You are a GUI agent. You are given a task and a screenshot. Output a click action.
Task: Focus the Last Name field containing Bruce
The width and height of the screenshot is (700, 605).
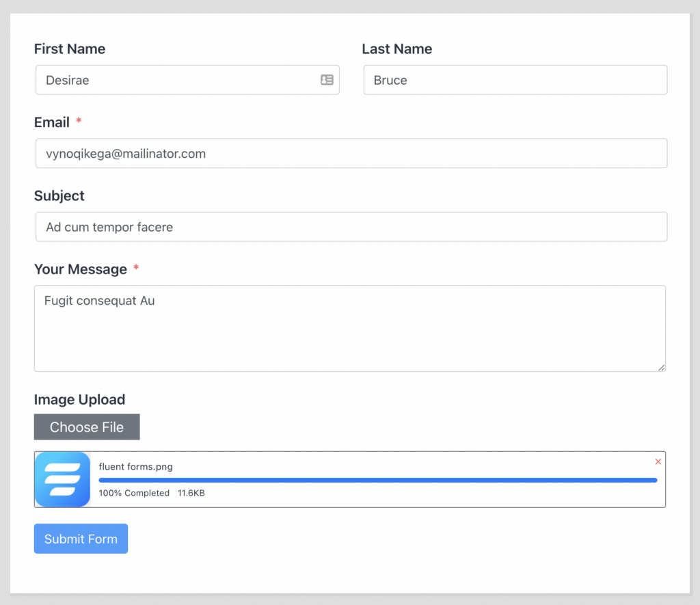[x=515, y=80]
